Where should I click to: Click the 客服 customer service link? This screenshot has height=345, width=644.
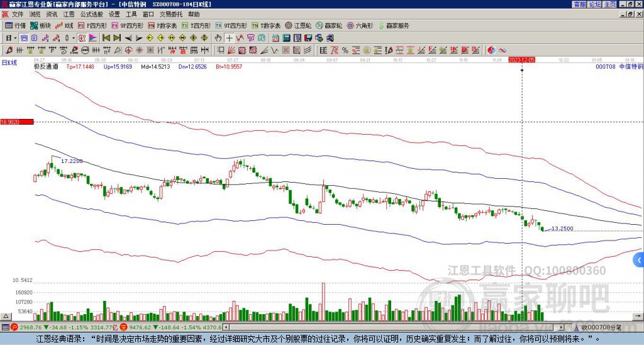[x=579, y=4]
